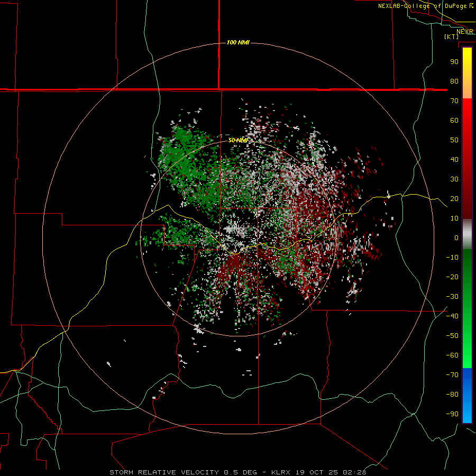
Task: Click the positive "40" scale label
Action: (454, 159)
